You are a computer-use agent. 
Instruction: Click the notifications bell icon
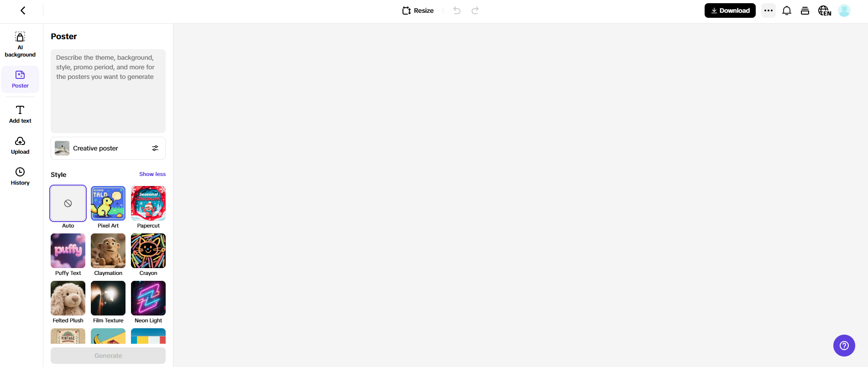pyautogui.click(x=787, y=10)
